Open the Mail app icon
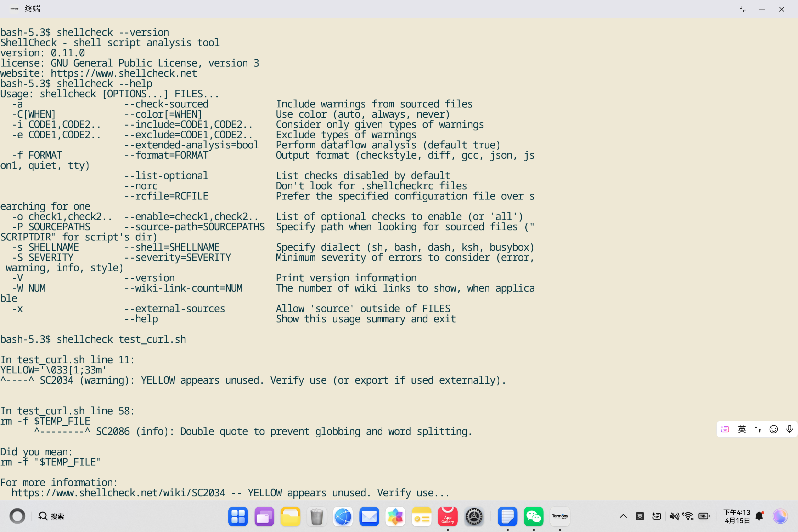Screen dimensions: 798x532 (369, 516)
